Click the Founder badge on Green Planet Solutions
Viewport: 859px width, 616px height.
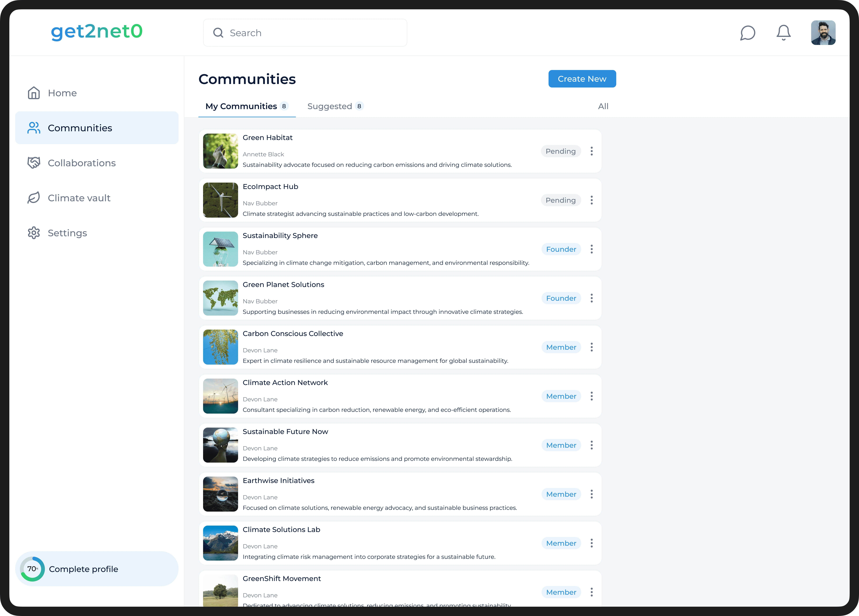tap(561, 298)
